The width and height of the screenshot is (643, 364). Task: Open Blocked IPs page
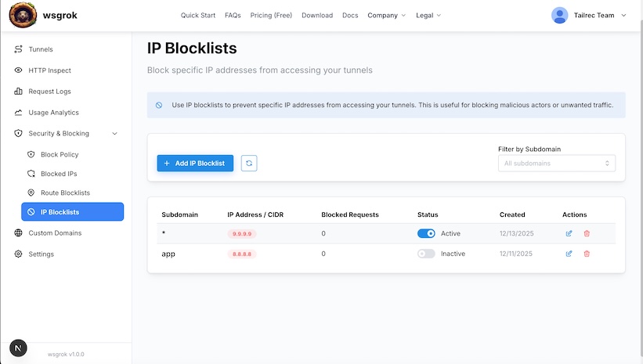59,174
